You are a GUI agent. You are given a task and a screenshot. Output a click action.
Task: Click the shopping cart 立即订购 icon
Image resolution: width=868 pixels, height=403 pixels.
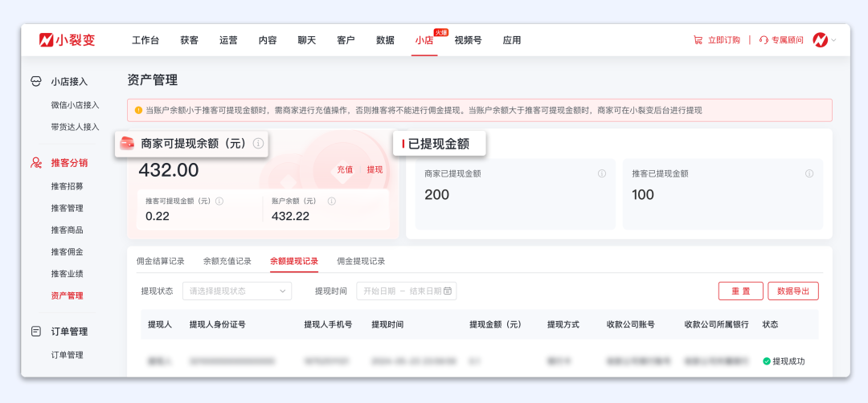tap(698, 40)
